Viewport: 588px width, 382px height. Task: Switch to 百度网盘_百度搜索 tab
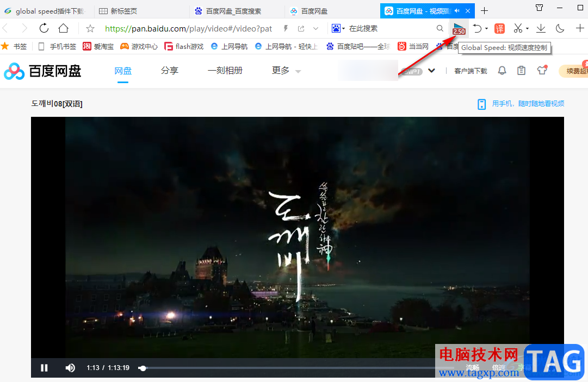(x=233, y=11)
